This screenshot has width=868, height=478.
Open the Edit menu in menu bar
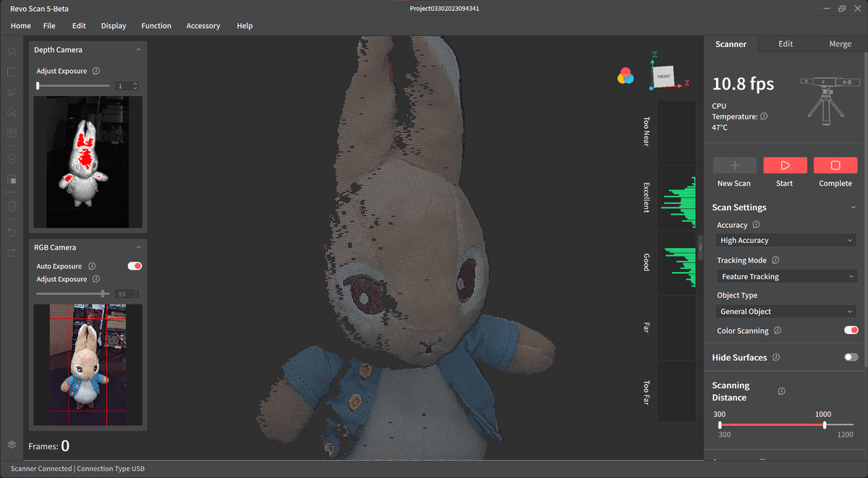pyautogui.click(x=79, y=26)
